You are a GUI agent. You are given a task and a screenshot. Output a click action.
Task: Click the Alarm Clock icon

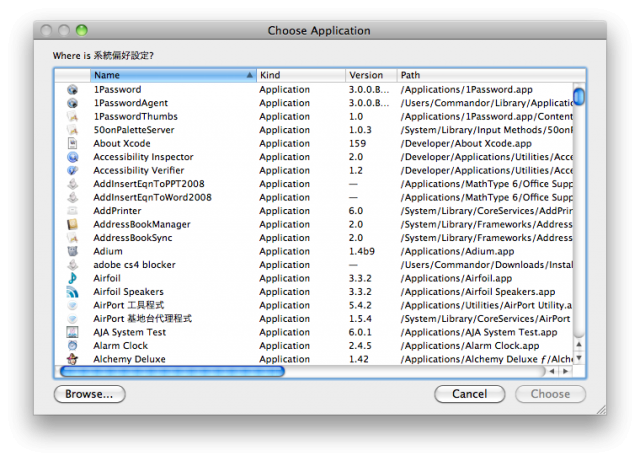[x=73, y=345]
